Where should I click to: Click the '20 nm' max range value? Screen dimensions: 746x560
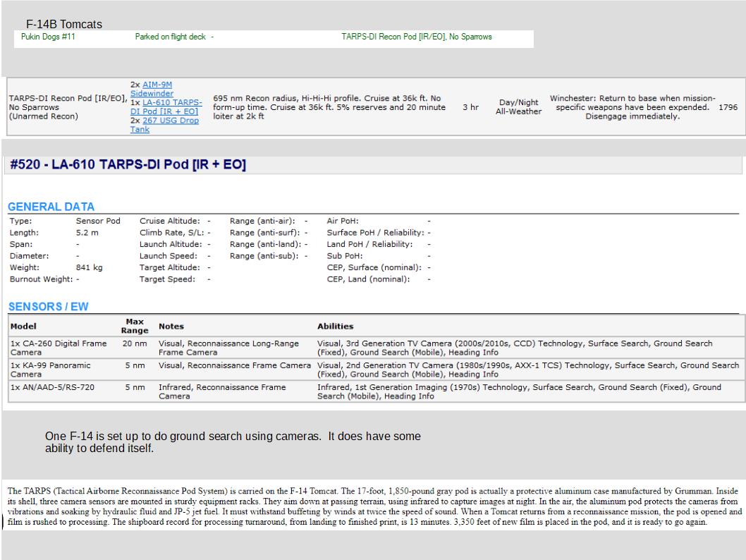coord(135,343)
